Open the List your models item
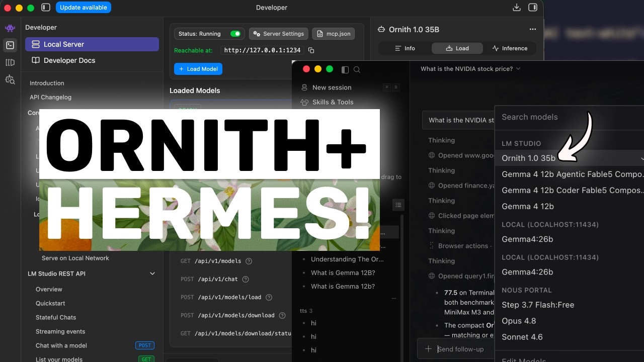This screenshot has height=362, width=644. [x=59, y=359]
